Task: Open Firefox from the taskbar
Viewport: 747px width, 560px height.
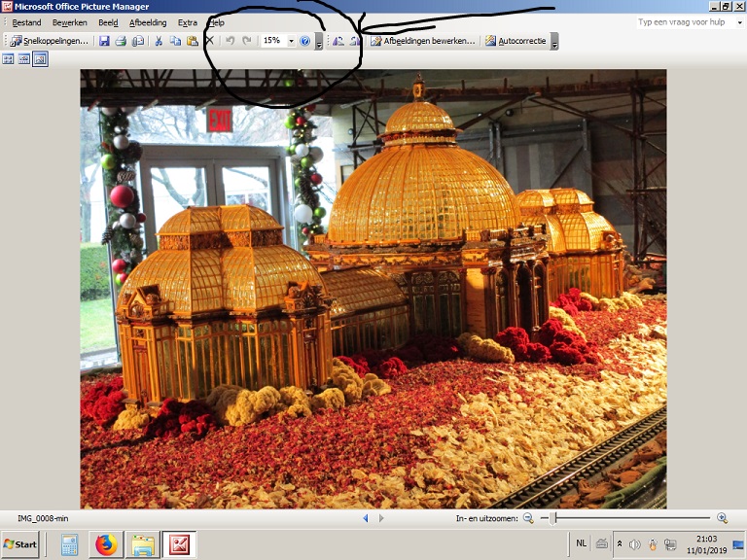Action: 106,544
